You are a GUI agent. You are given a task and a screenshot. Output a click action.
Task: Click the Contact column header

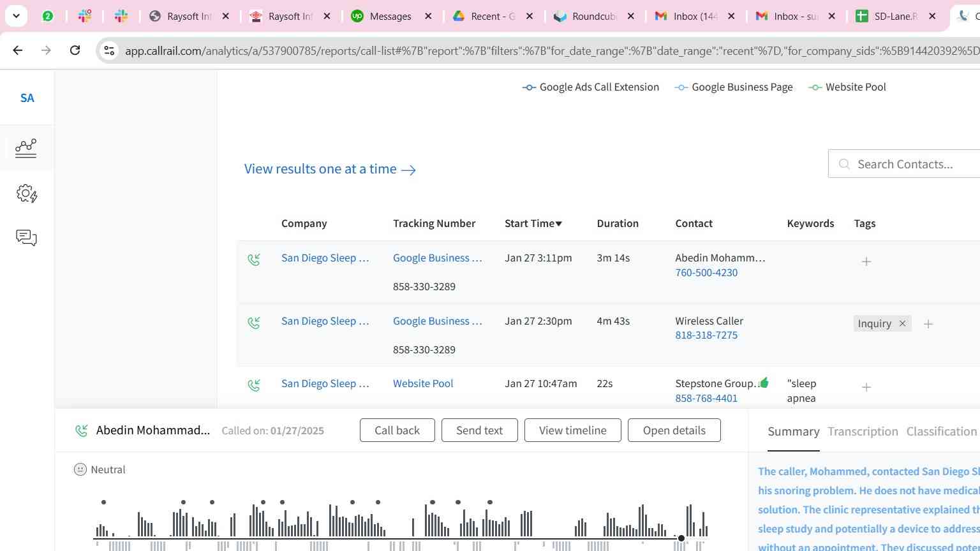(x=694, y=223)
